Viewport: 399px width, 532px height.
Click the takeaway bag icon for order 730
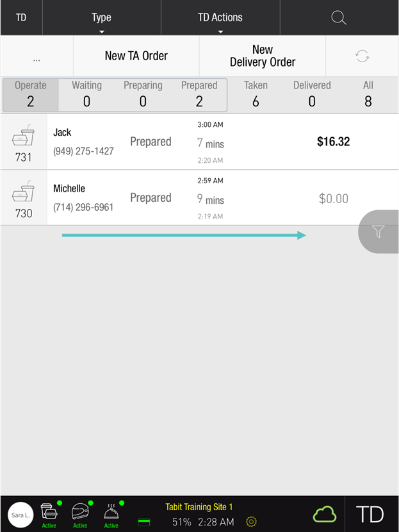pyautogui.click(x=24, y=193)
